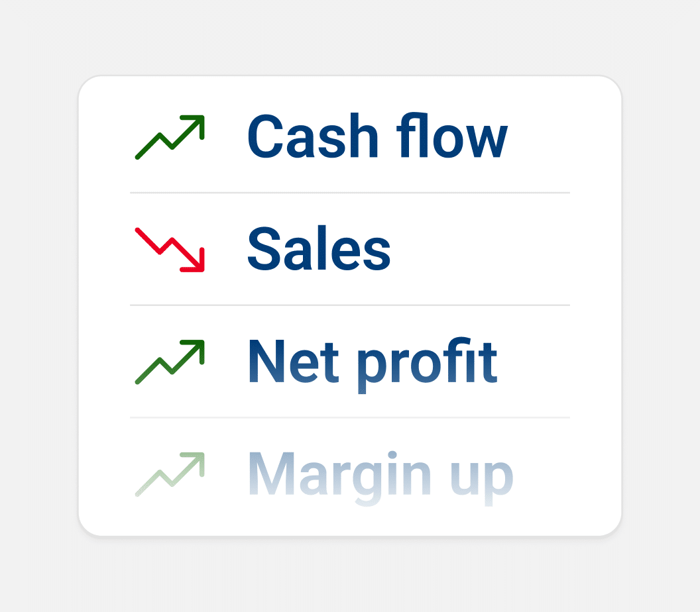This screenshot has width=700, height=612.
Task: Click the green upward trend arrow beside Cash flow
Action: pyautogui.click(x=170, y=138)
